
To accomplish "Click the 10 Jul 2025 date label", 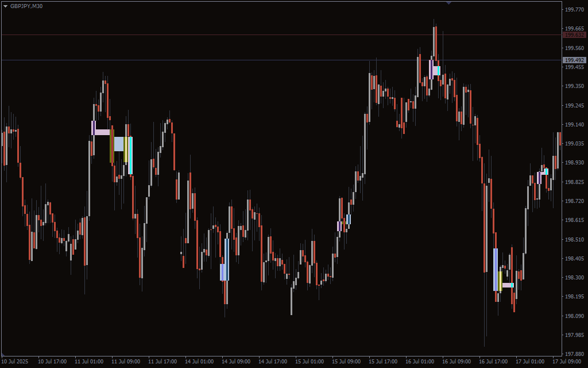I will 15,362.
